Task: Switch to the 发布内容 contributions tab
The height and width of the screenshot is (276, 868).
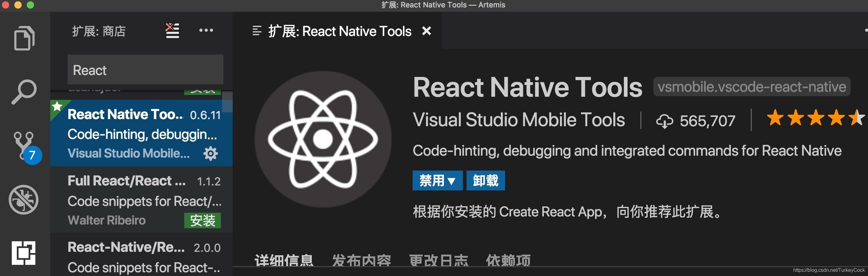Action: [361, 260]
